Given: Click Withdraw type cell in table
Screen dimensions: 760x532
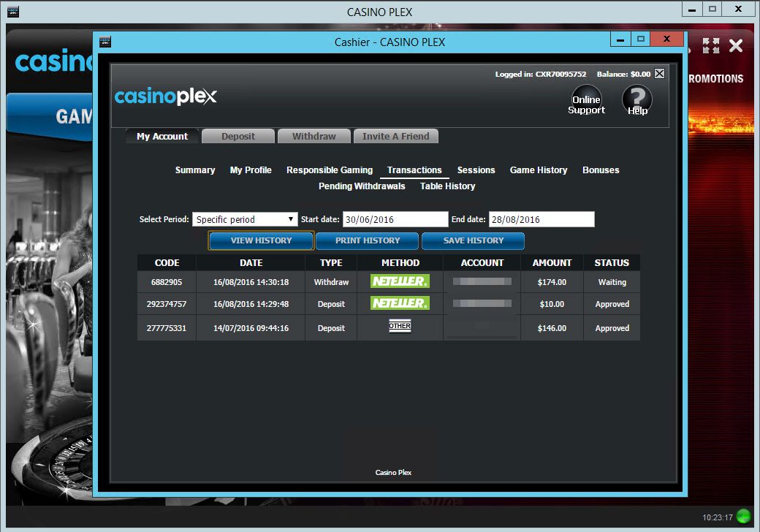Looking at the screenshot, I should (x=331, y=282).
